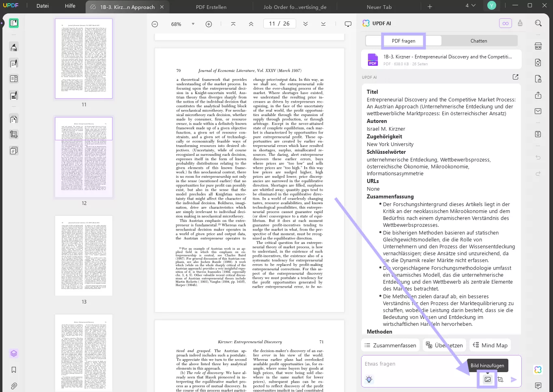The image size is (553, 392).
Task: Click the Bild hinzufügen image icon
Action: (x=487, y=379)
